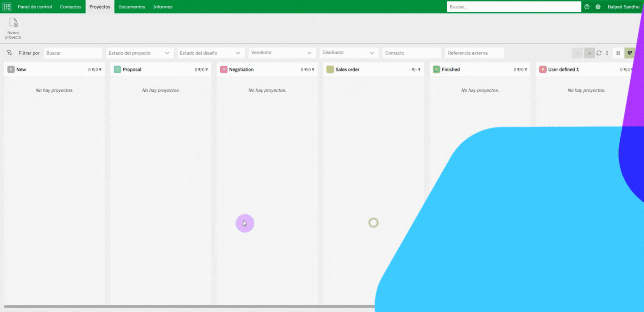Click the Sales order column color swatch
Image resolution: width=644 pixels, height=312 pixels.
coord(330,69)
